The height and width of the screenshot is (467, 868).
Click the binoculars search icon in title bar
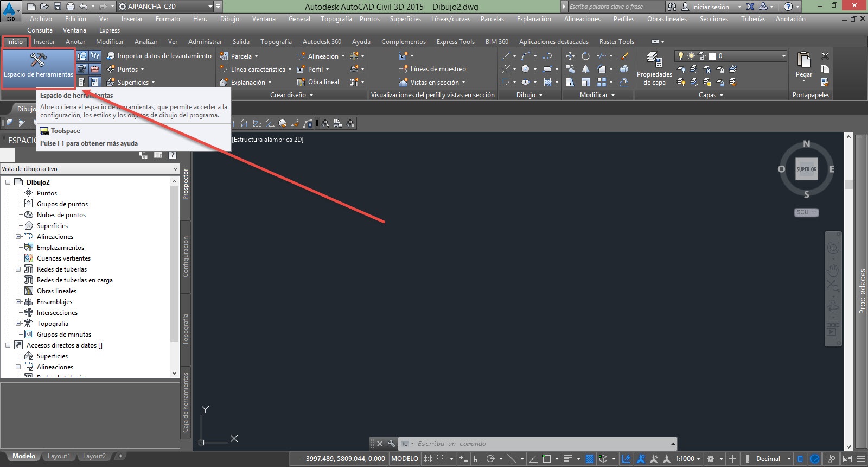[672, 7]
